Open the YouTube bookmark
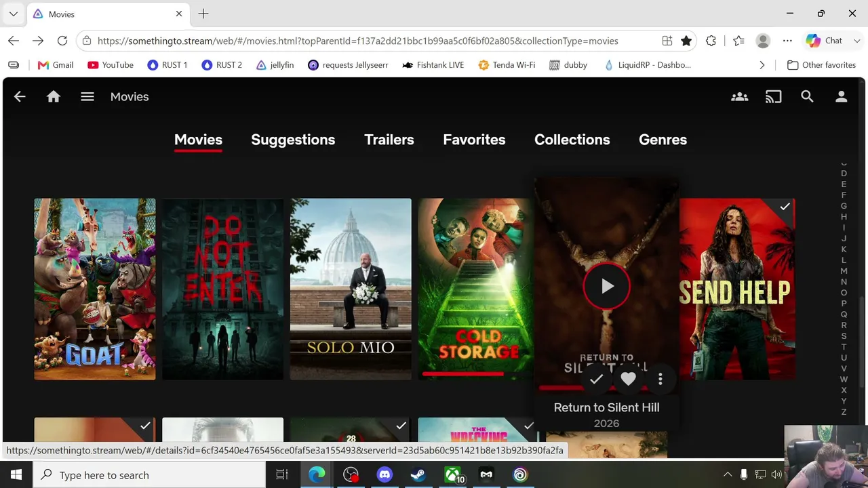 coord(111,65)
